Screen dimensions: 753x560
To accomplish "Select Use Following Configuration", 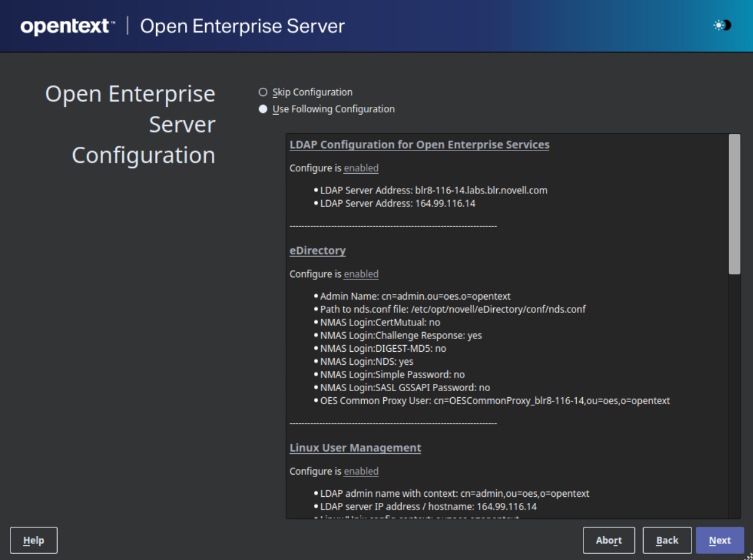I will coord(263,109).
